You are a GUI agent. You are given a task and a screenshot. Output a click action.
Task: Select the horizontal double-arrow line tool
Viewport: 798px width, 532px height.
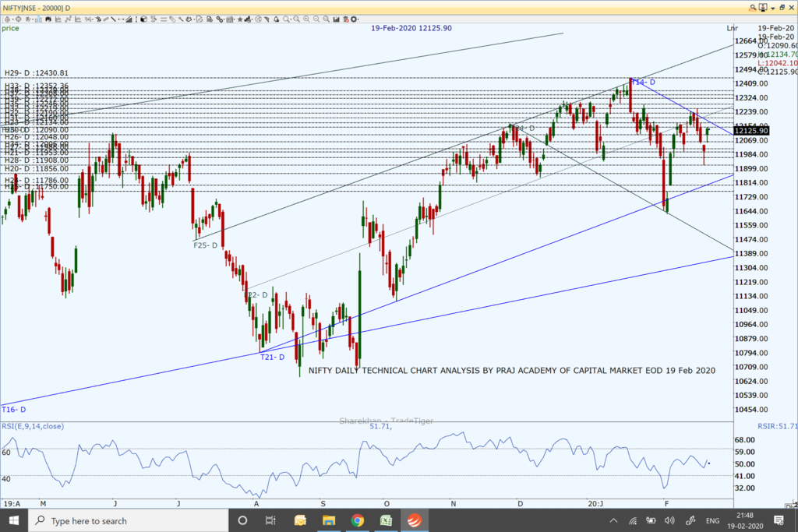(121, 19)
